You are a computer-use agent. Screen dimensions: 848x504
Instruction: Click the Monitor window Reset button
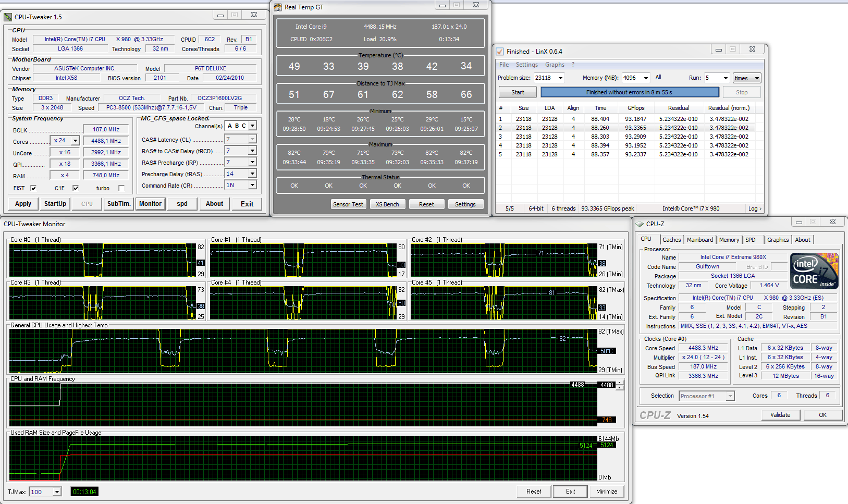[534, 491]
